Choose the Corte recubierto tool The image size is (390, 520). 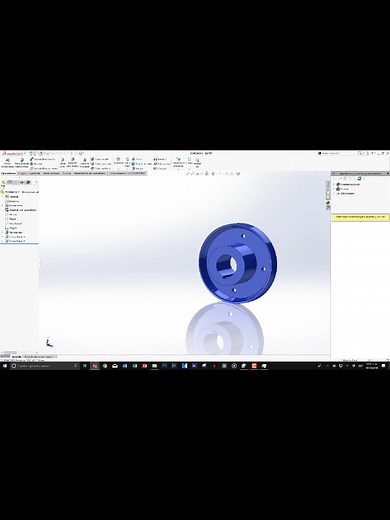pos(101,164)
